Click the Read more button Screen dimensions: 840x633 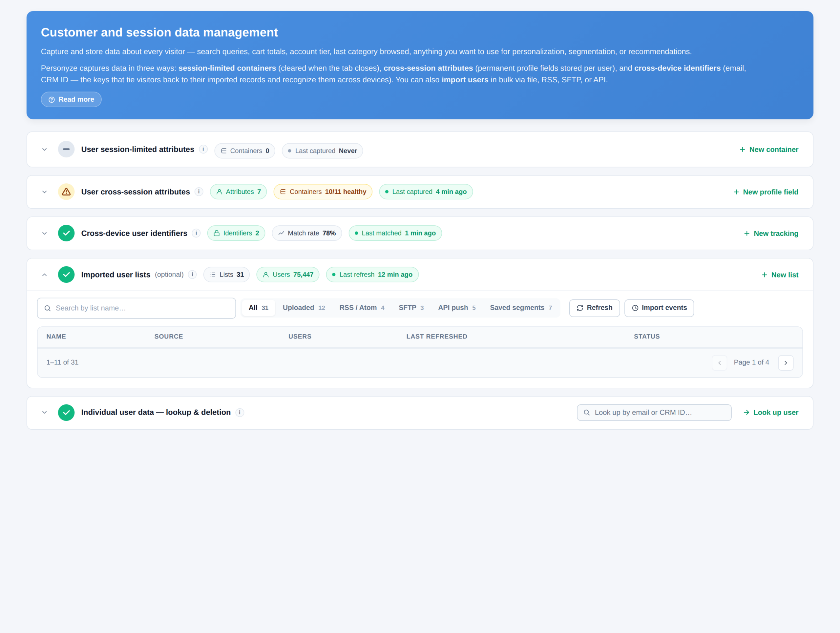coord(71,99)
